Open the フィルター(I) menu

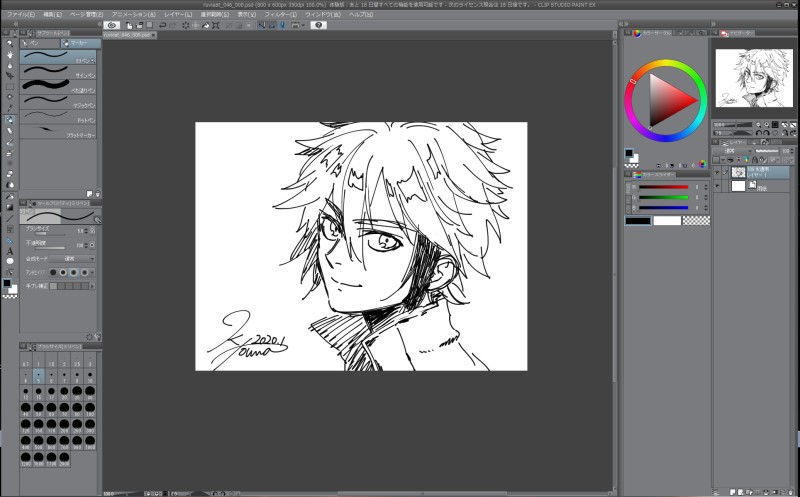[280, 14]
